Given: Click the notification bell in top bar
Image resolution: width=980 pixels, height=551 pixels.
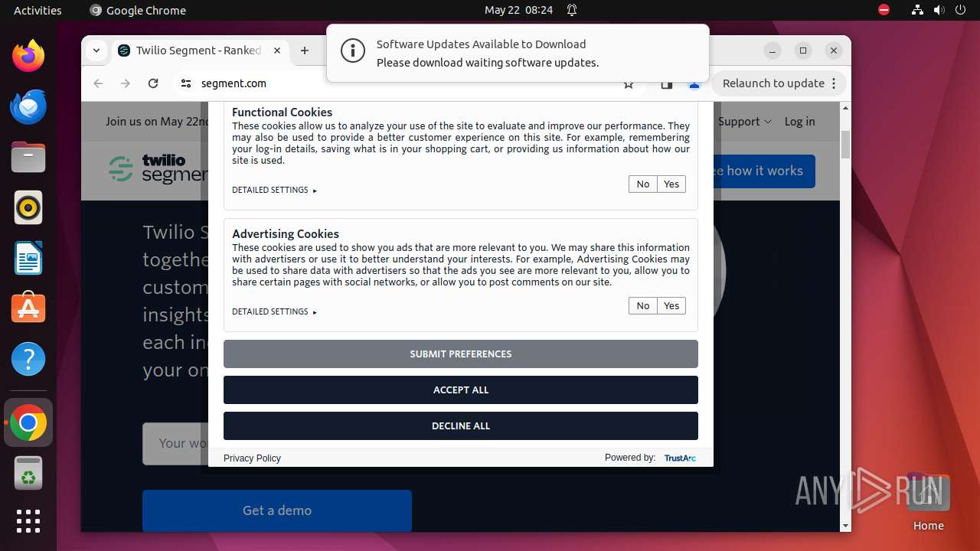Looking at the screenshot, I should 572,10.
